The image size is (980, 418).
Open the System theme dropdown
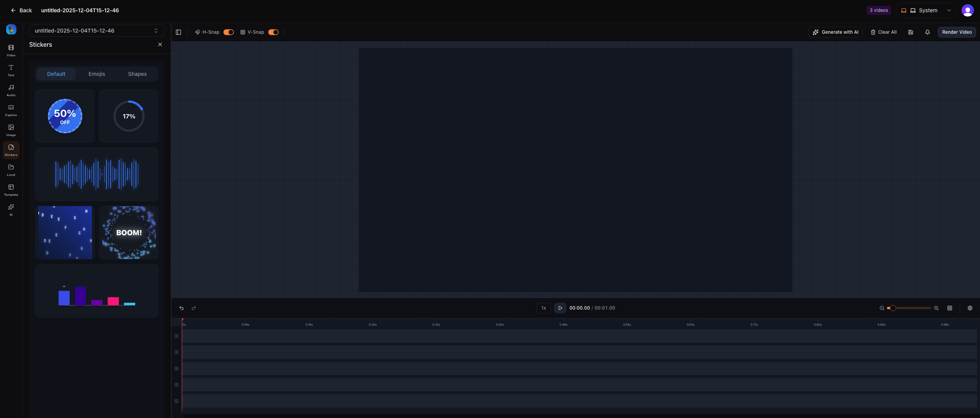926,10
